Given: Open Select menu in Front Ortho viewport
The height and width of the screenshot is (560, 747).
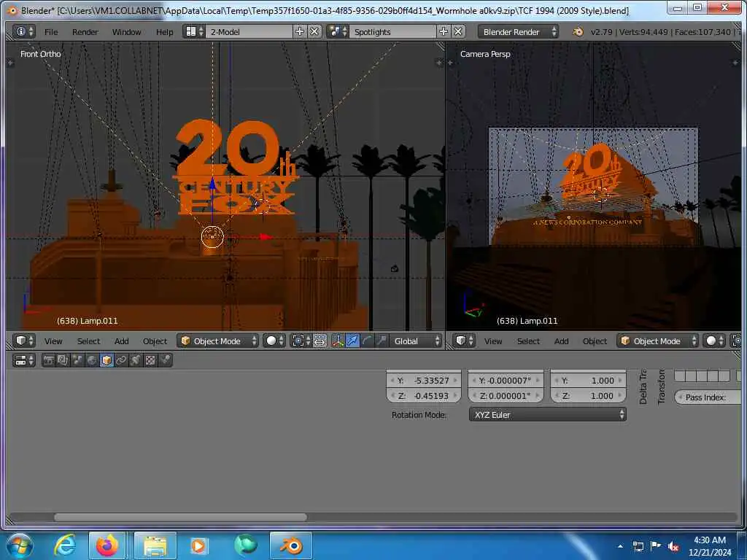Looking at the screenshot, I should coord(88,341).
